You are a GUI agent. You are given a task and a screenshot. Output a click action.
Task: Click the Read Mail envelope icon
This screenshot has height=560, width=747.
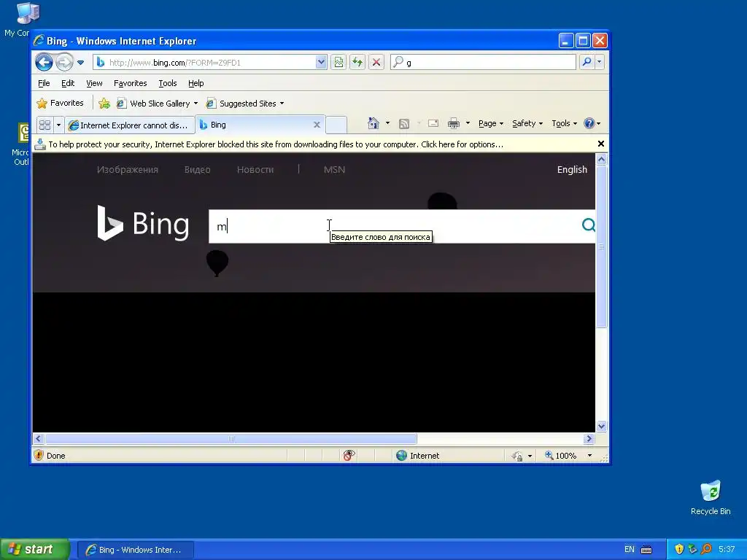pyautogui.click(x=433, y=123)
